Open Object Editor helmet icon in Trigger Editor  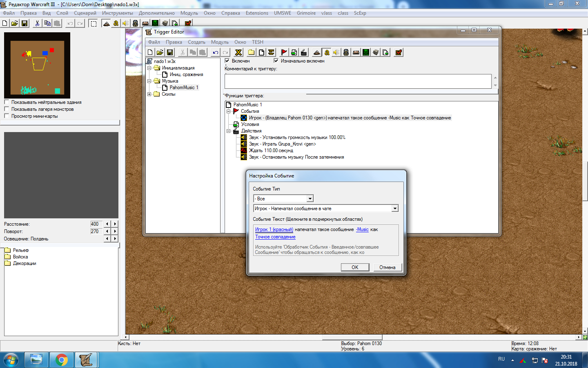coord(346,52)
